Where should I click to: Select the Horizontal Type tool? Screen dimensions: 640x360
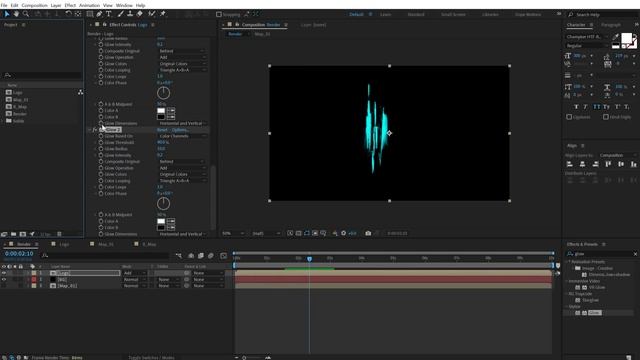click(x=109, y=14)
